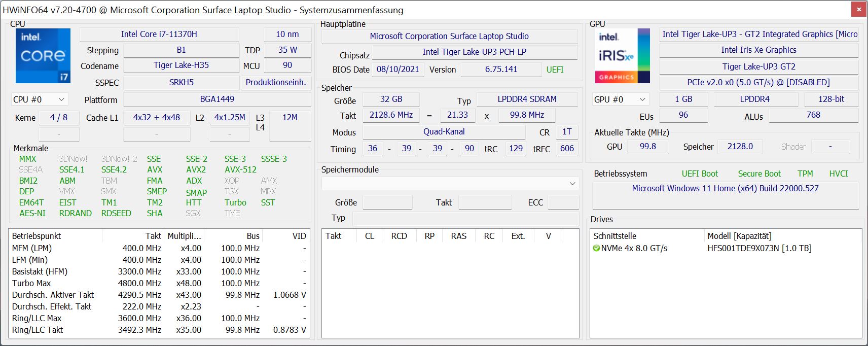
Task: Click the Intel Tiger Lake-UP3 PCH-LP chipset field
Action: [474, 52]
